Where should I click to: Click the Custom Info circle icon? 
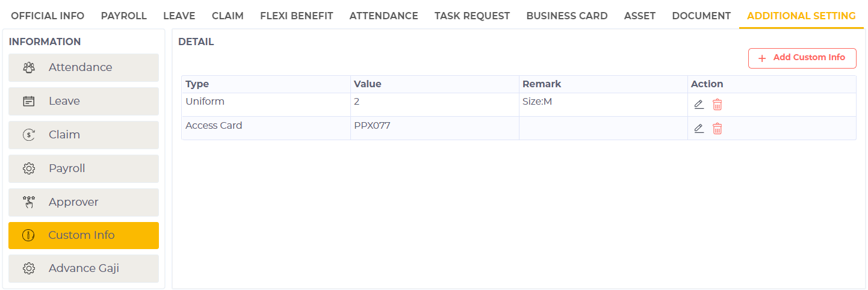[x=28, y=235]
